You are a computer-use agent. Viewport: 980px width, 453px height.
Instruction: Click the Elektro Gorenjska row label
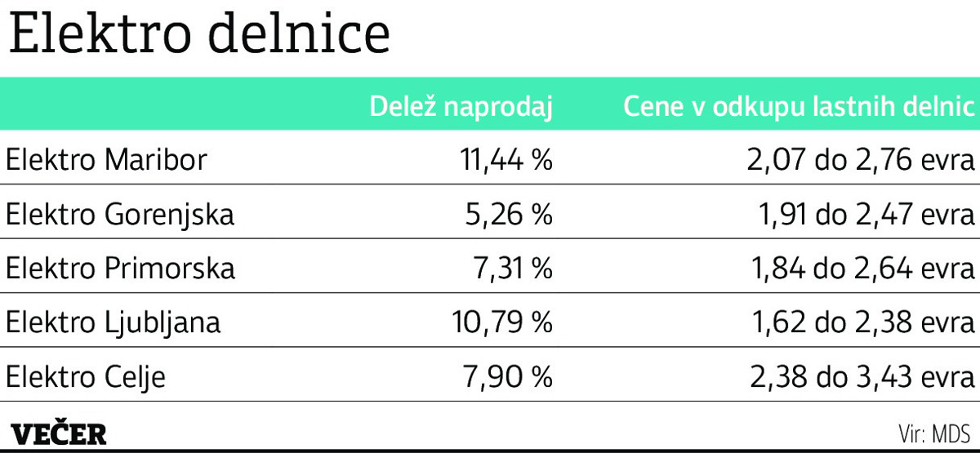[x=120, y=215]
